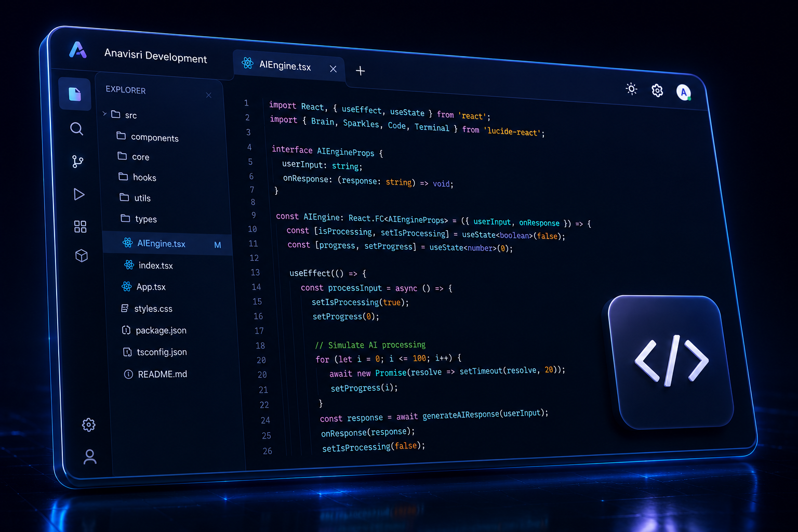Click line number 1 in gutter
Screen dimensions: 798x532
click(246, 103)
